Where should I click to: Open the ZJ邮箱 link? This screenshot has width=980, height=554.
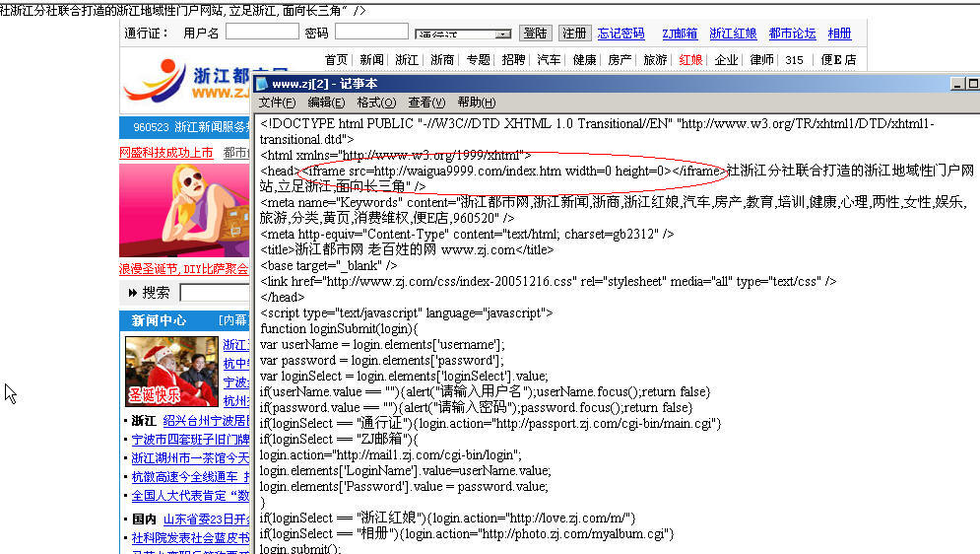[x=680, y=34]
